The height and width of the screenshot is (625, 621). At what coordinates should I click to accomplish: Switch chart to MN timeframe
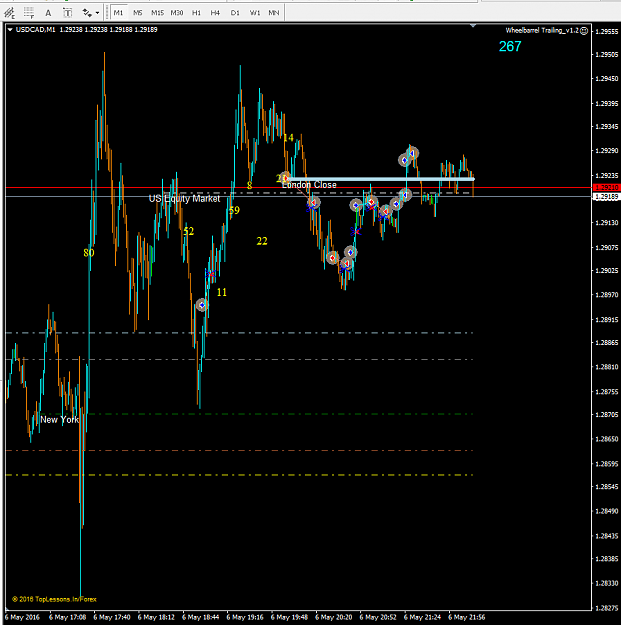273,13
